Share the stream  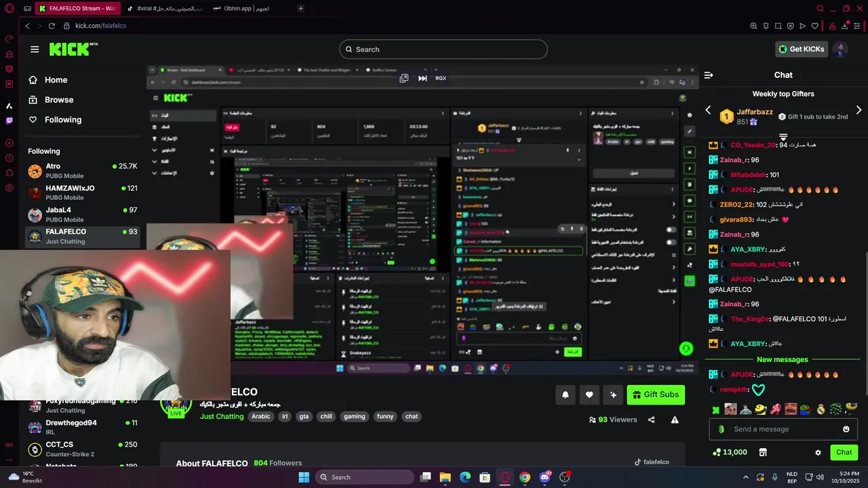point(651,420)
